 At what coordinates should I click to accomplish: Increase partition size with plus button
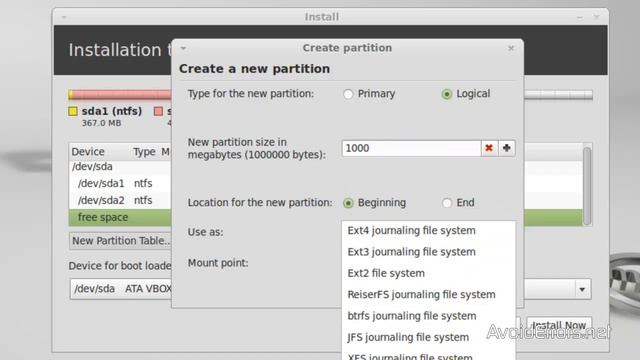coord(507,148)
